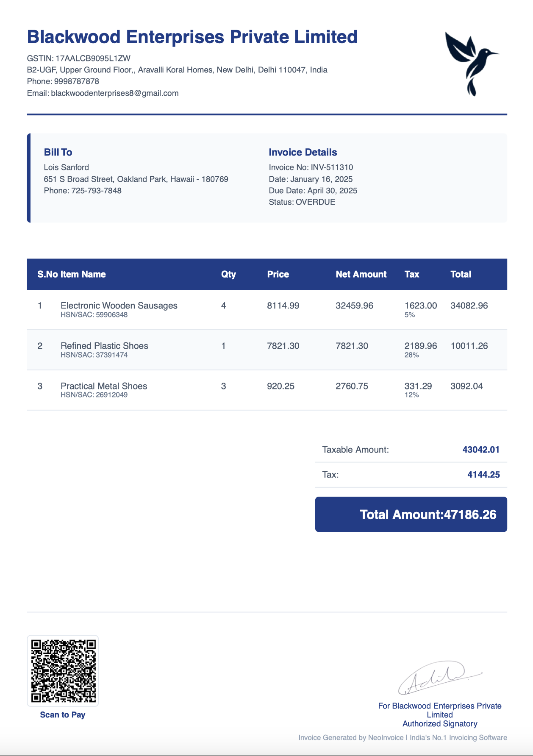The height and width of the screenshot is (756, 533).
Task: Click the customer phone 725-793-7848
Action: coord(96,191)
